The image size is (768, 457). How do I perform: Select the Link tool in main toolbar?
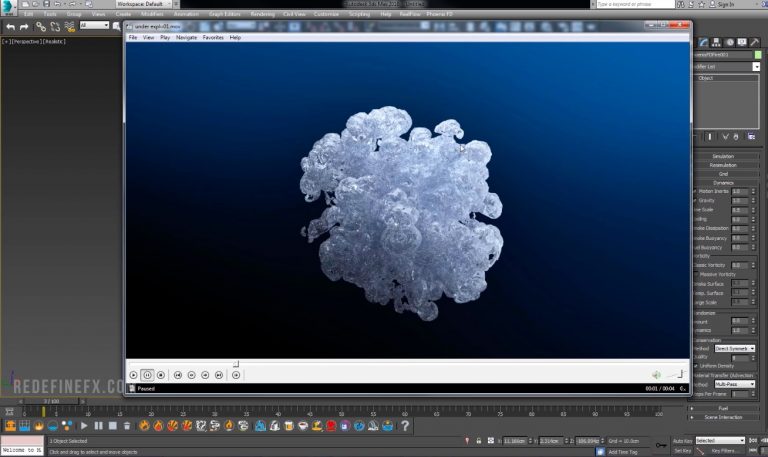point(41,26)
